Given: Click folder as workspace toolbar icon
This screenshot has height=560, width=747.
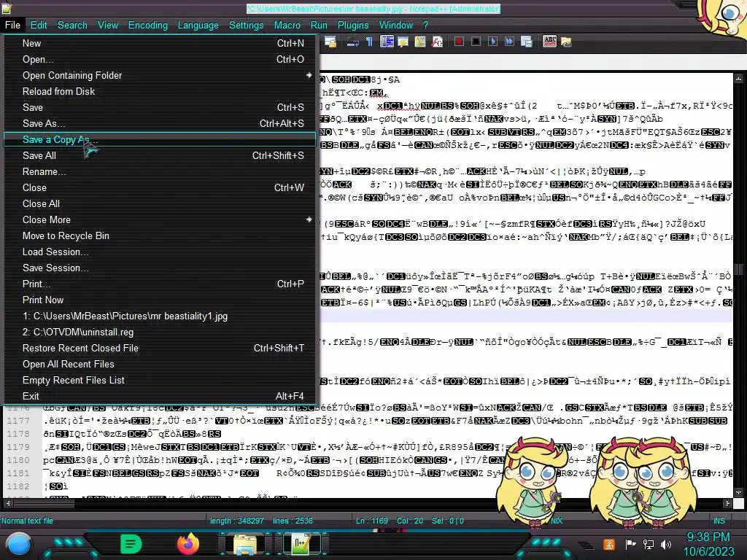Looking at the screenshot, I should click(566, 42).
